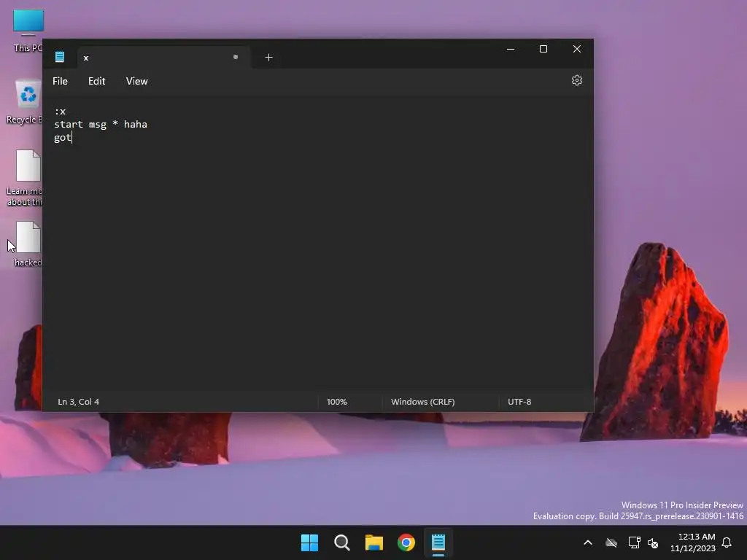The image size is (747, 560).
Task: Launch File Explorer from the taskbar
Action: click(374, 542)
